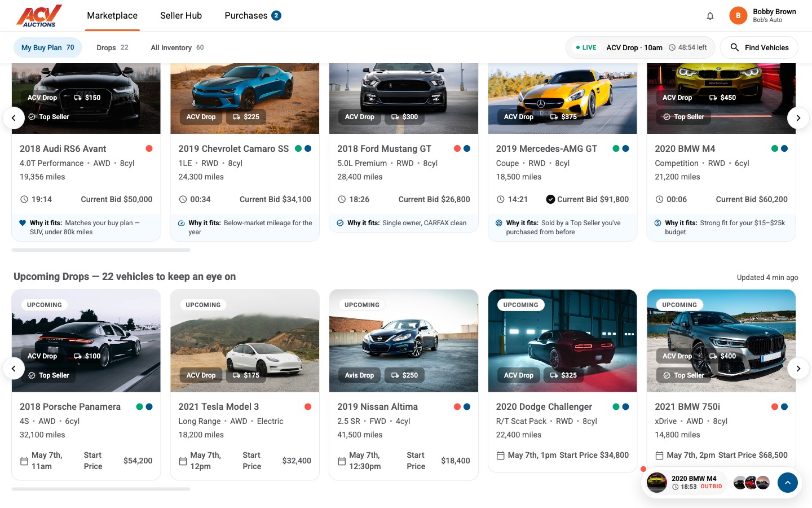Click the Top Seller badge on 2020 BMW M4
The width and height of the screenshot is (812, 508).
coord(683,117)
